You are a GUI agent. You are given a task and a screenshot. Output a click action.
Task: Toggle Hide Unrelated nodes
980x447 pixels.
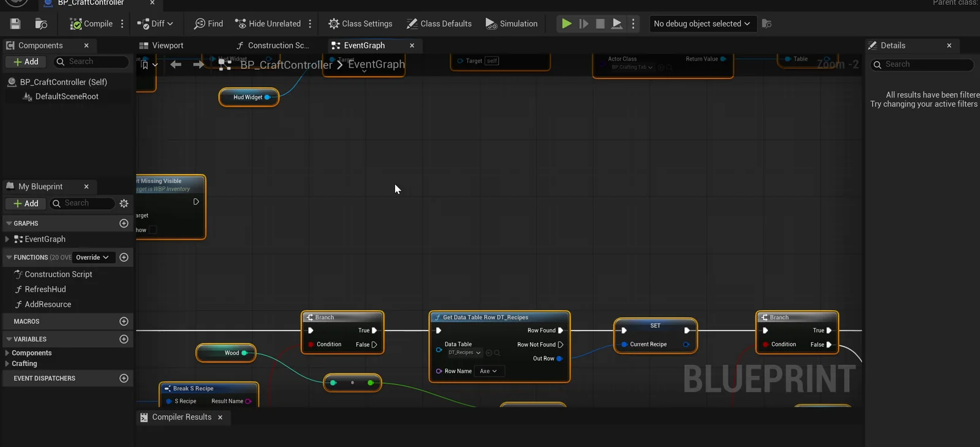(268, 24)
